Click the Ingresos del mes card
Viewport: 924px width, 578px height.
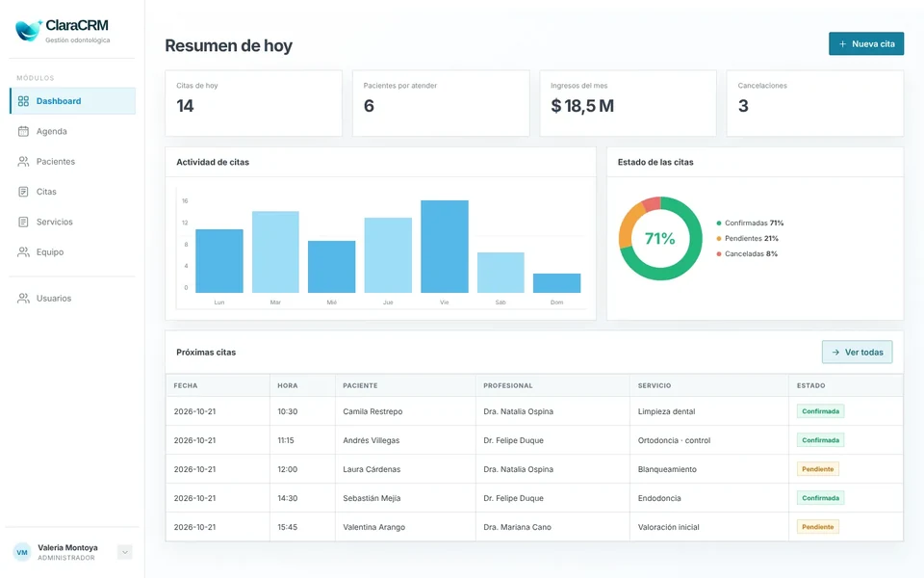629,103
